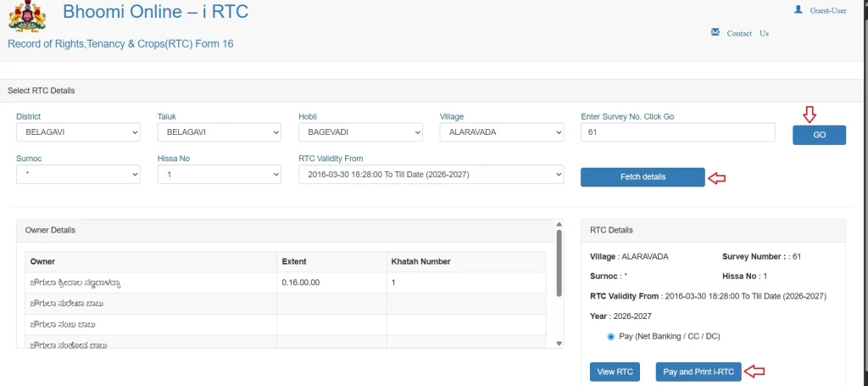Image resolution: width=868 pixels, height=386 pixels.
Task: Click the owner row ಚೌಗುಲಾ ಸುರೇಖಾ ಬಾಬು
Action: tap(286, 304)
